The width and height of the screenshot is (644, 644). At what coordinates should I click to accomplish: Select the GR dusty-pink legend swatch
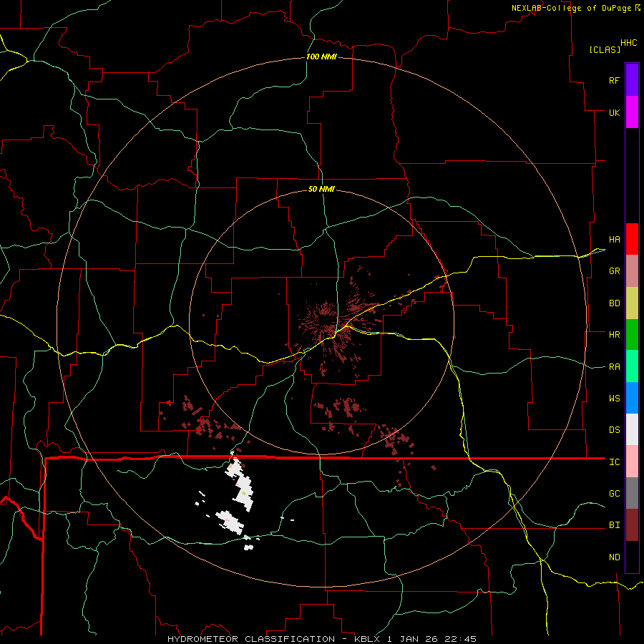(x=632, y=271)
